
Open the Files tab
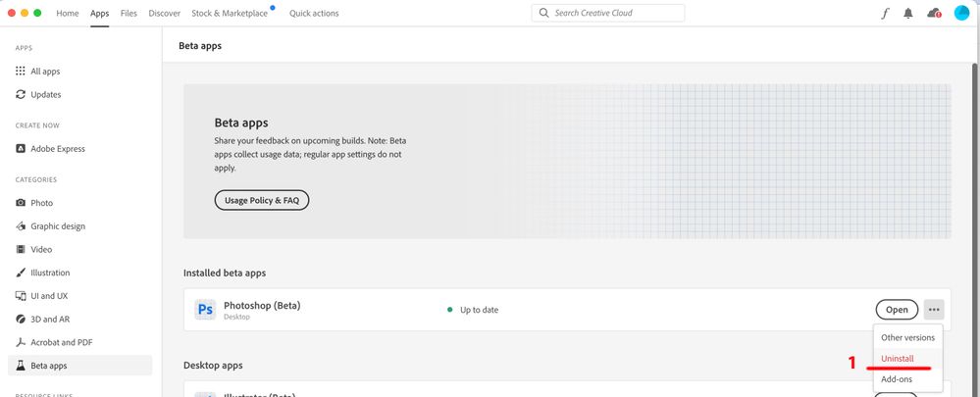129,13
